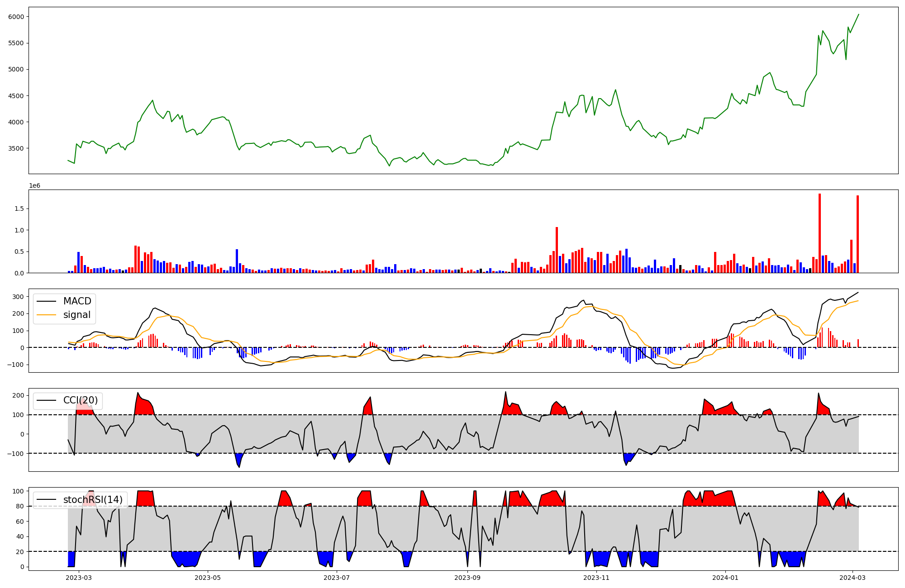Image resolution: width=905 pixels, height=588 pixels.
Task: Click the 2023-03 x-axis date label
Action: [79, 578]
